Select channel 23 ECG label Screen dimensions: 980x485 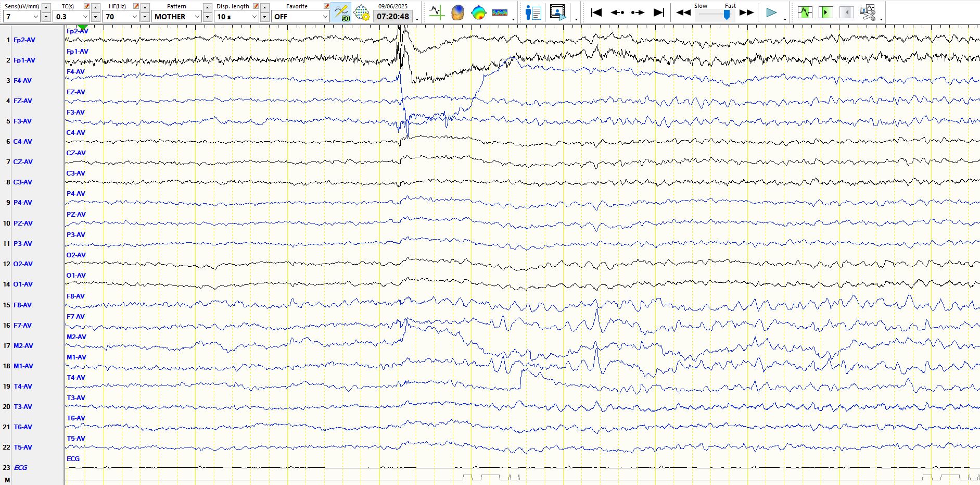(x=21, y=468)
